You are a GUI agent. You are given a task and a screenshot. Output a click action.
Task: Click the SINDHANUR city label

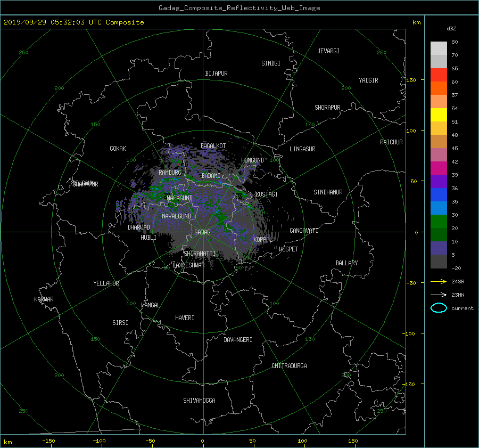click(x=328, y=192)
